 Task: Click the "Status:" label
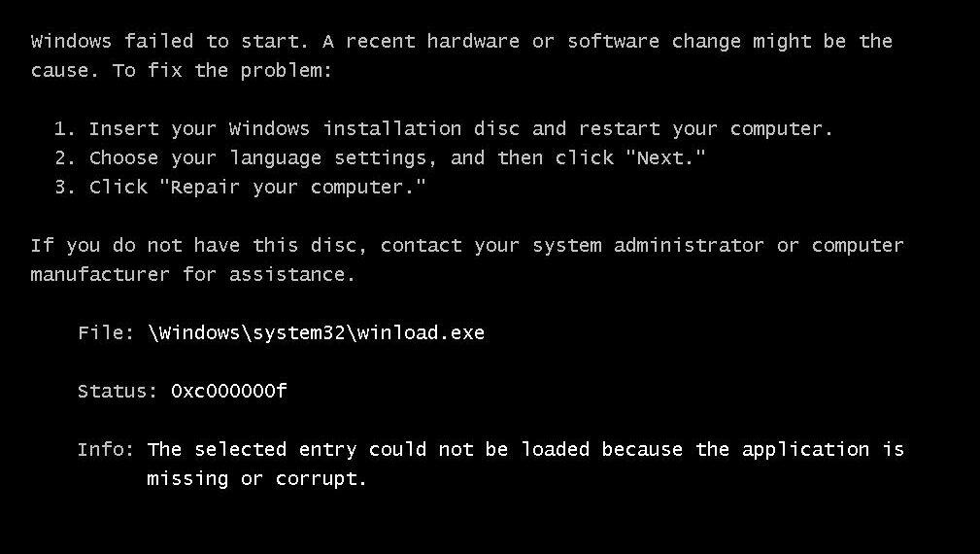[x=118, y=391]
